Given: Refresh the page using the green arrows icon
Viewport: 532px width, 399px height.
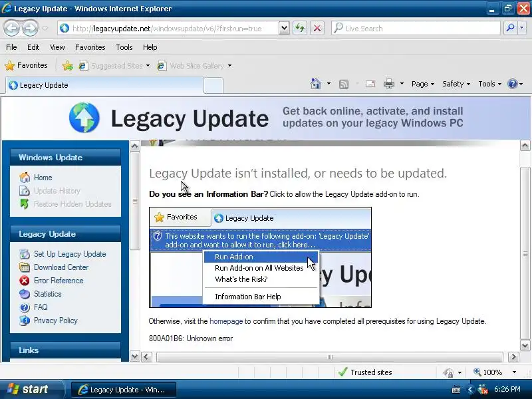Looking at the screenshot, I should point(300,28).
